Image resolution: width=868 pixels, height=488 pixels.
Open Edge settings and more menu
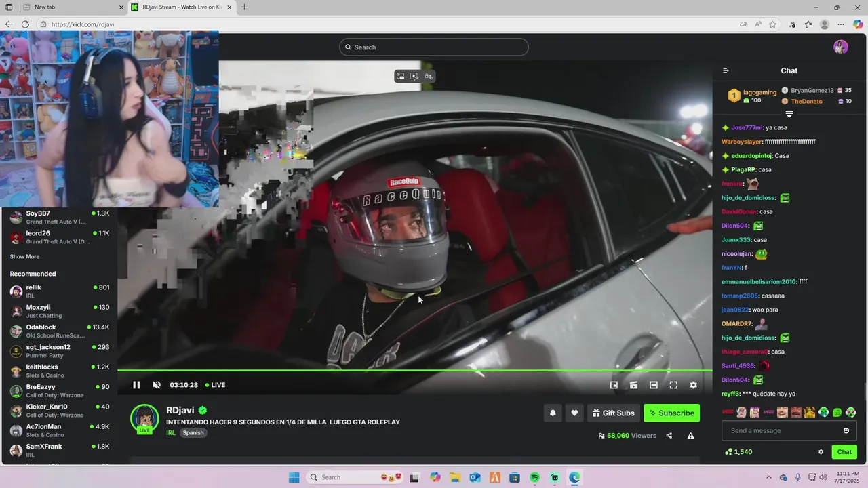point(841,24)
